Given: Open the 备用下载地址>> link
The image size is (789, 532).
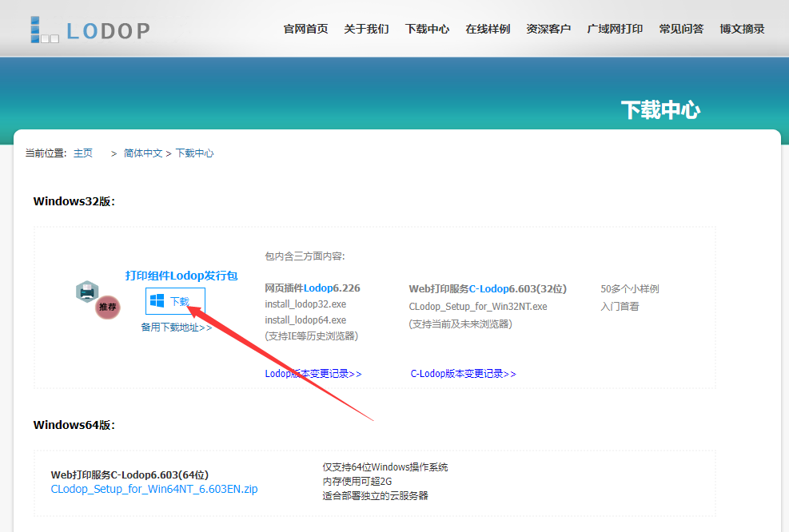Looking at the screenshot, I should click(x=176, y=328).
